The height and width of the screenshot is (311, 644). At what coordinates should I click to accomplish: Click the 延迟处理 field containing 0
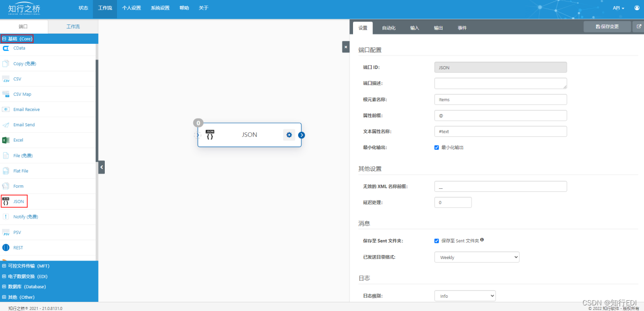tap(453, 202)
